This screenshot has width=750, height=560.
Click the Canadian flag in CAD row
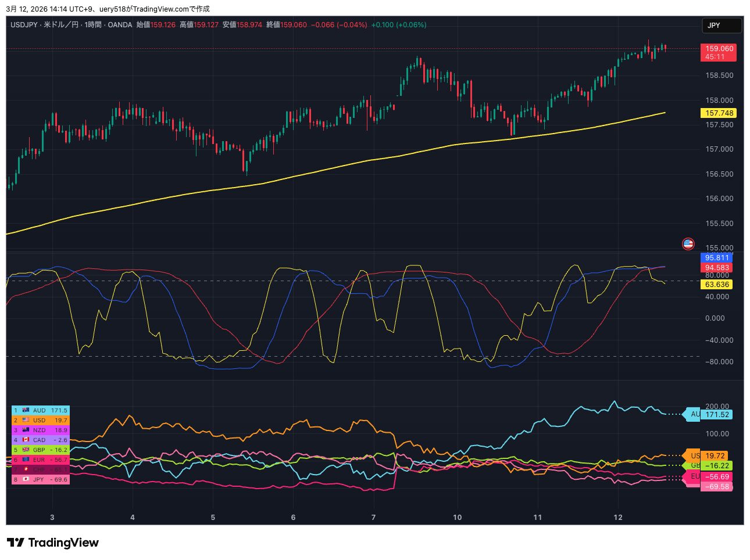[26, 440]
